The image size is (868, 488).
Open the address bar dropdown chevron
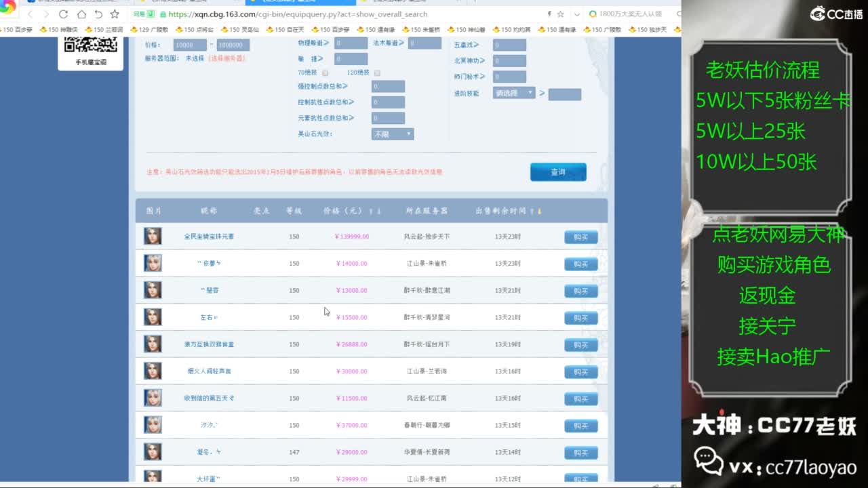(x=576, y=14)
